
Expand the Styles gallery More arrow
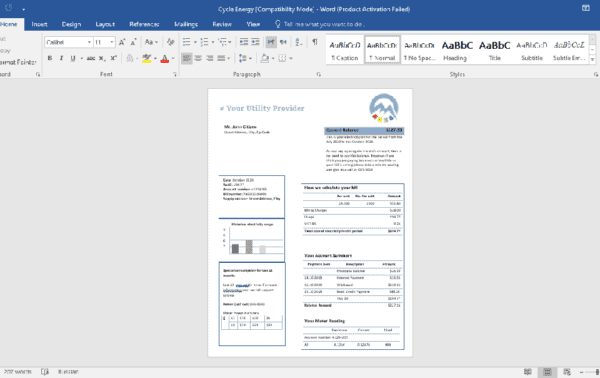(593, 59)
